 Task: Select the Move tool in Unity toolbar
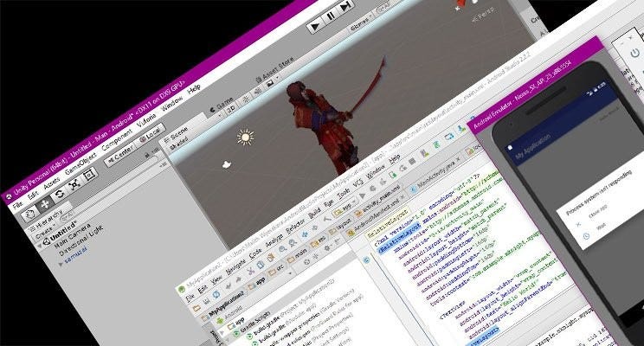point(44,203)
